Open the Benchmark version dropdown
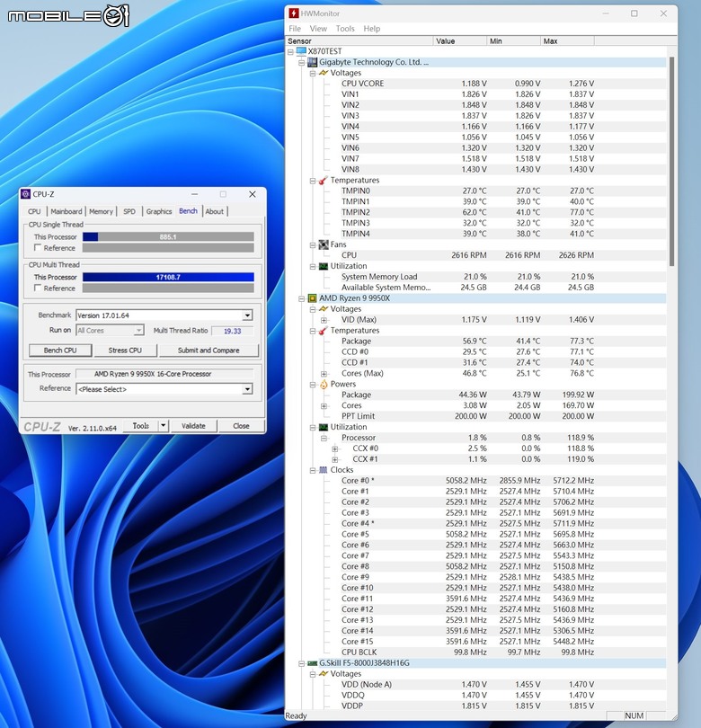 click(x=247, y=315)
